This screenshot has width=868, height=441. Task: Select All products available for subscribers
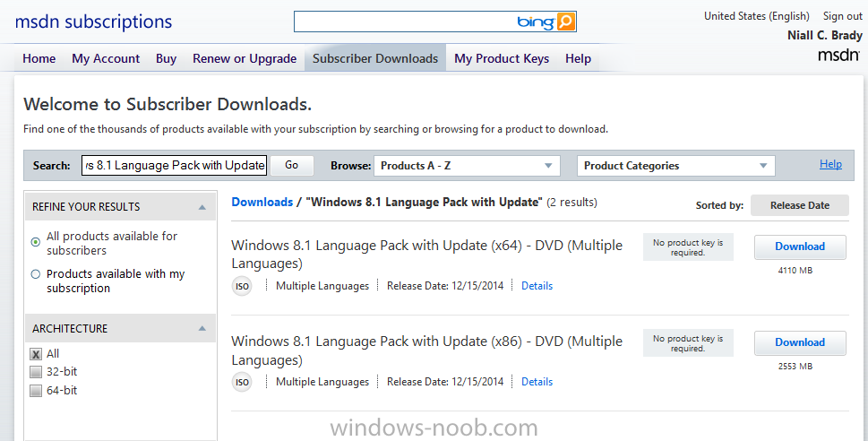pyautogui.click(x=36, y=242)
